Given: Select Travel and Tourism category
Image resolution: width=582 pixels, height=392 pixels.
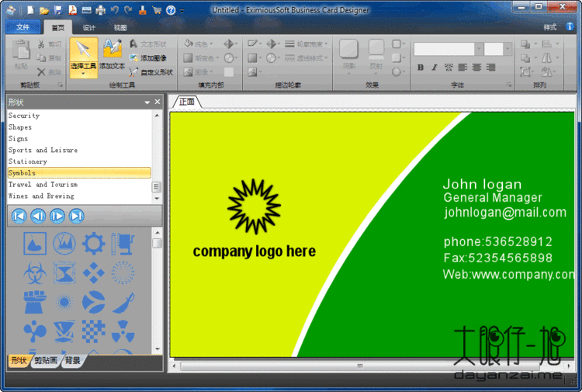Looking at the screenshot, I should 43,185.
